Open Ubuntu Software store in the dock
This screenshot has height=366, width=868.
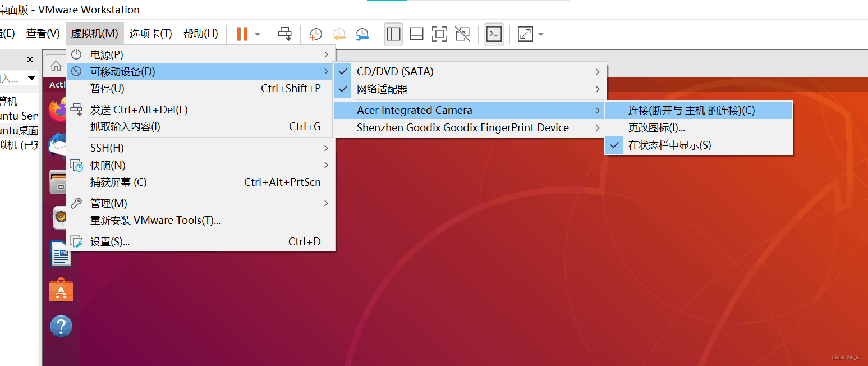[x=61, y=290]
